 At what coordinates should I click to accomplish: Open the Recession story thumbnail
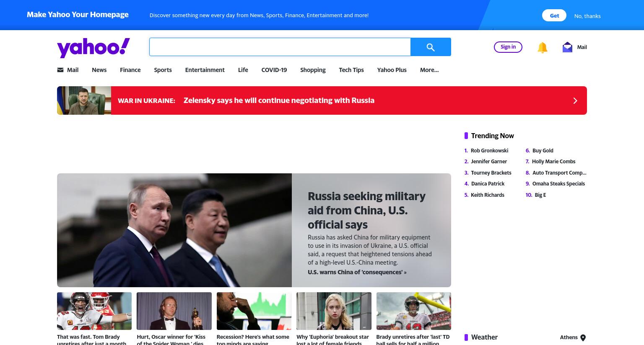coord(254,311)
